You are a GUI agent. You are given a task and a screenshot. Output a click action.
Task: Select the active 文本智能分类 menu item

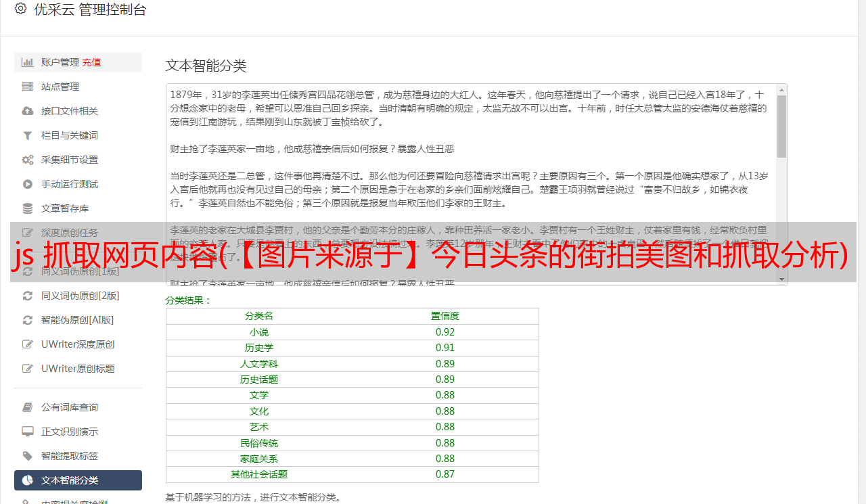click(x=78, y=480)
